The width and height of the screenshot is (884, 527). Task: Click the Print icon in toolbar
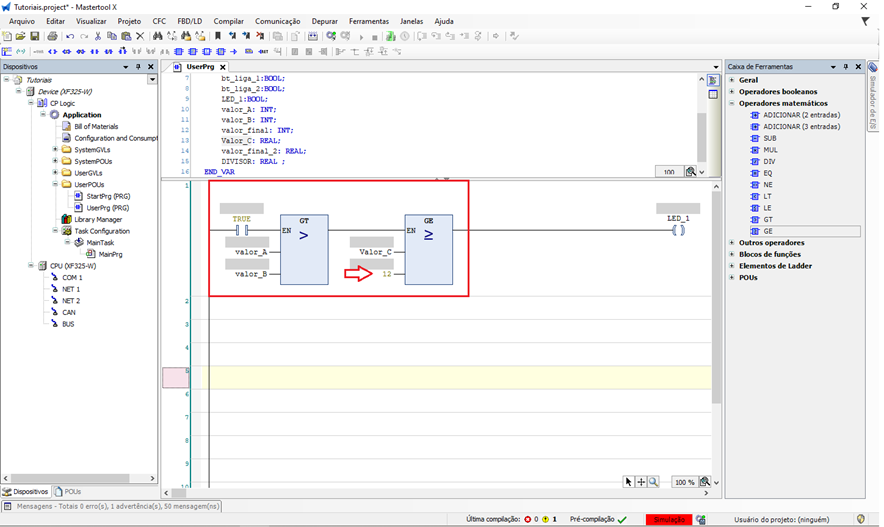tap(52, 36)
